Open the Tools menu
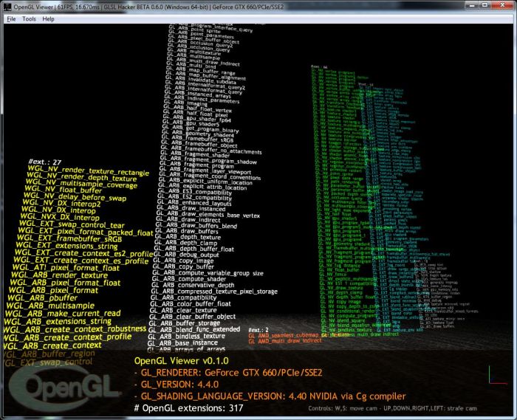The height and width of the screenshot is (420, 517). tap(29, 18)
